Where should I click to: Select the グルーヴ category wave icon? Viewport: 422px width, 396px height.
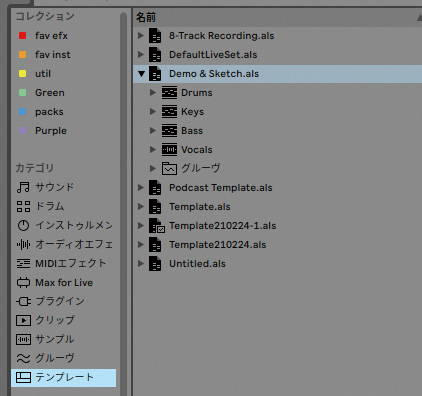pos(23,359)
